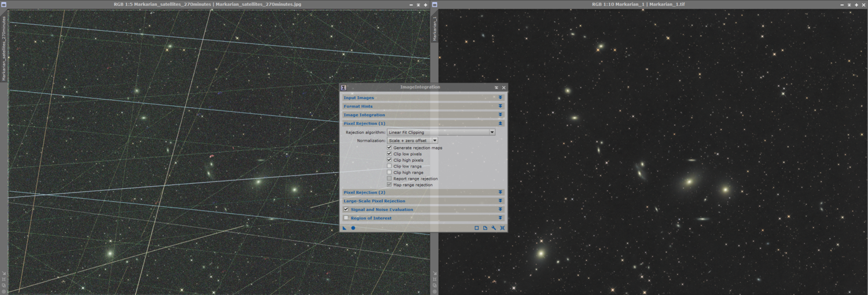
Task: Shade the Markarian_1 image window
Action: (x=850, y=5)
